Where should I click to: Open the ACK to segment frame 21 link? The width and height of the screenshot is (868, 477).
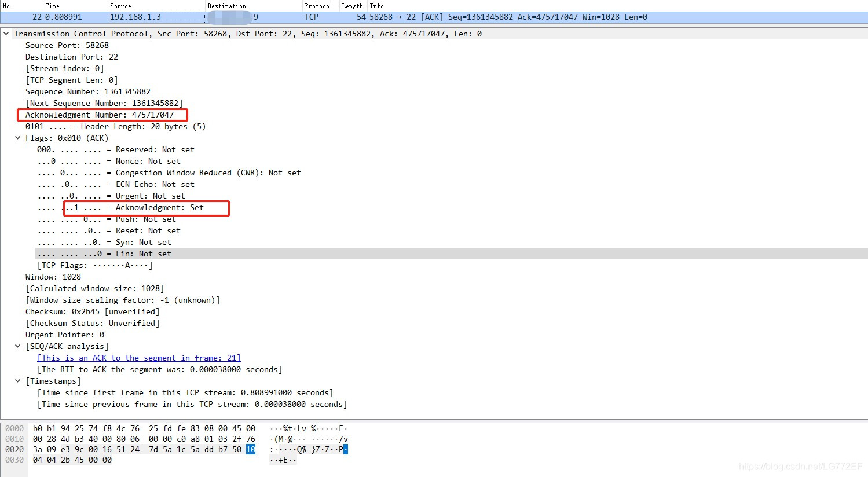click(139, 358)
